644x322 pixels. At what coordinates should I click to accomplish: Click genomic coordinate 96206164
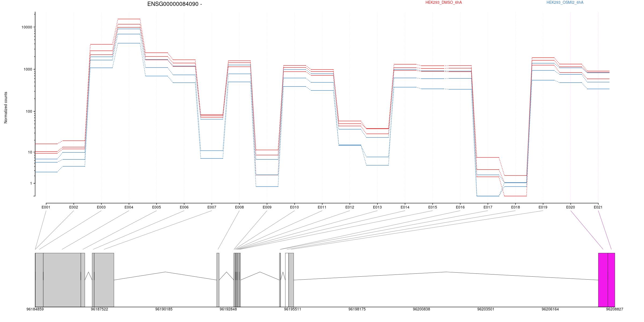coord(550,309)
